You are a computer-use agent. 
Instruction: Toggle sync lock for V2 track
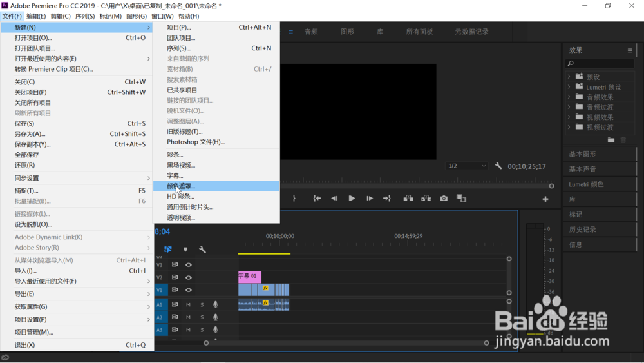[x=175, y=277]
